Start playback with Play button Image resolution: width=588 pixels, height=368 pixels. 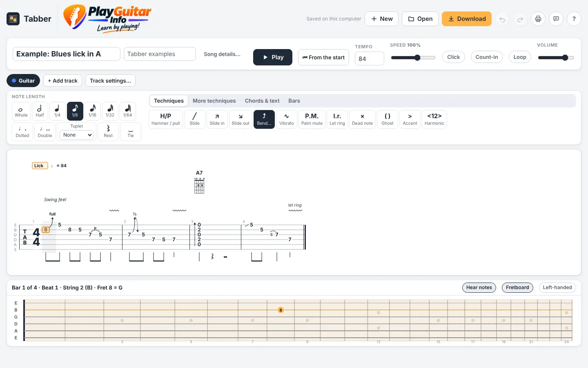273,57
